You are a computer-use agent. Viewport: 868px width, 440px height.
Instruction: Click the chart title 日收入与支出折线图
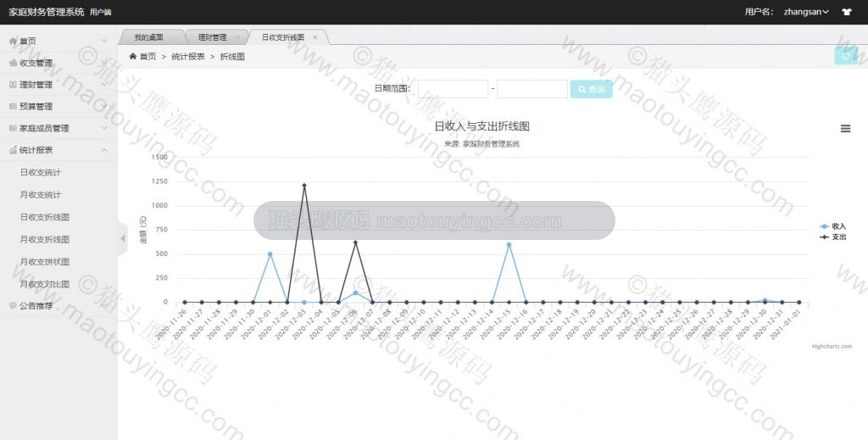click(x=481, y=126)
